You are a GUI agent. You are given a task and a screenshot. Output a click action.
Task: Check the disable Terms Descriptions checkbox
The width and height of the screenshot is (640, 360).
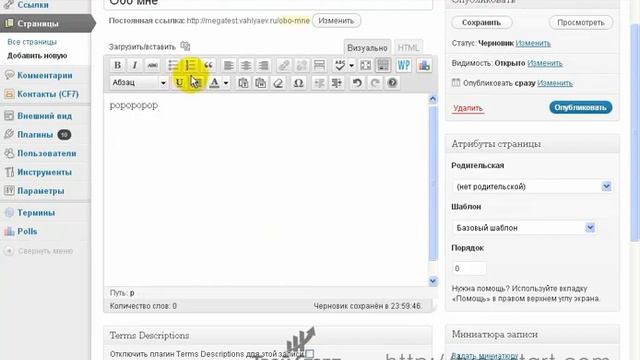tap(310, 353)
